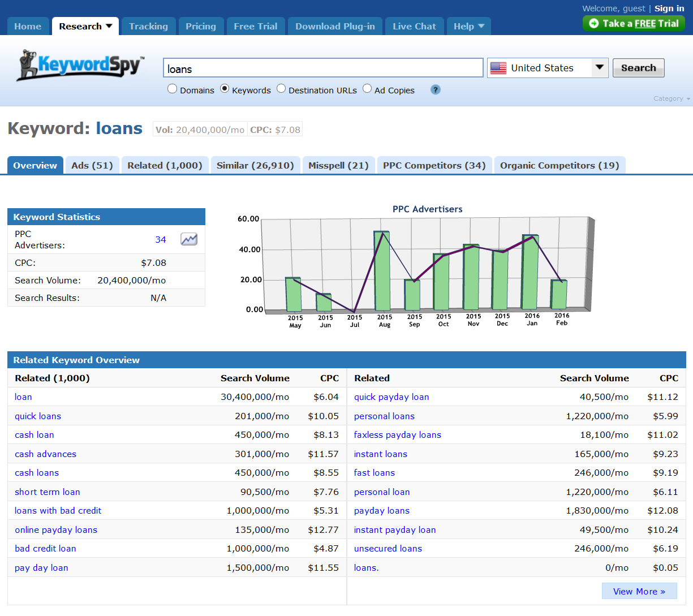The image size is (693, 616).
Task: Select the Destination URLs radio button
Action: coord(281,89)
